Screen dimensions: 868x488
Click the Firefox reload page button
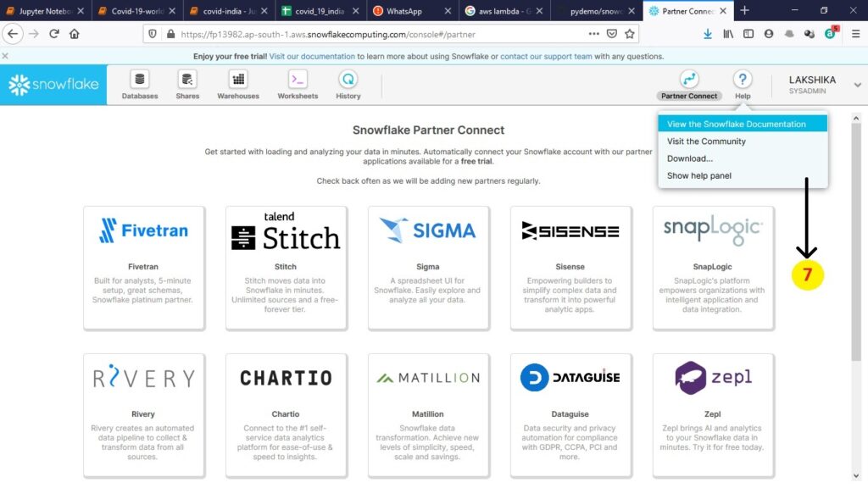coord(54,34)
